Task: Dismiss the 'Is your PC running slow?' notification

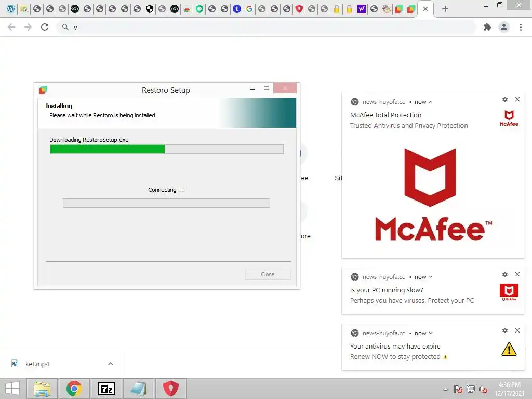Action: click(517, 274)
